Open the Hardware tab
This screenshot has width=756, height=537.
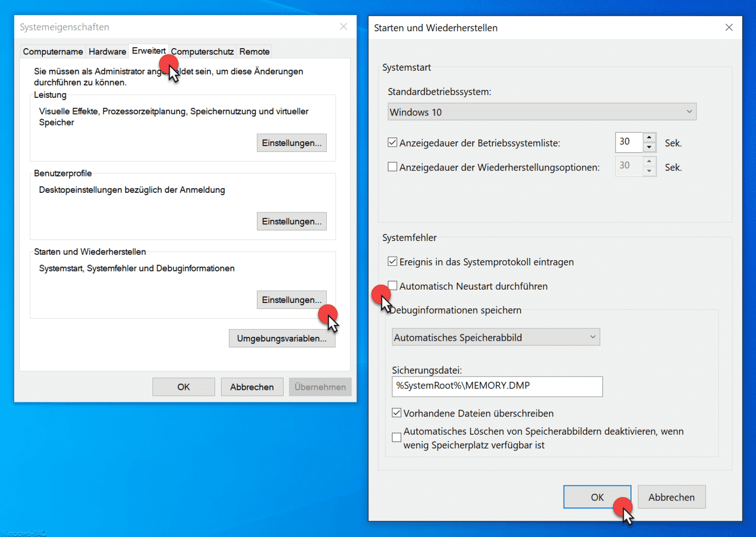[107, 51]
